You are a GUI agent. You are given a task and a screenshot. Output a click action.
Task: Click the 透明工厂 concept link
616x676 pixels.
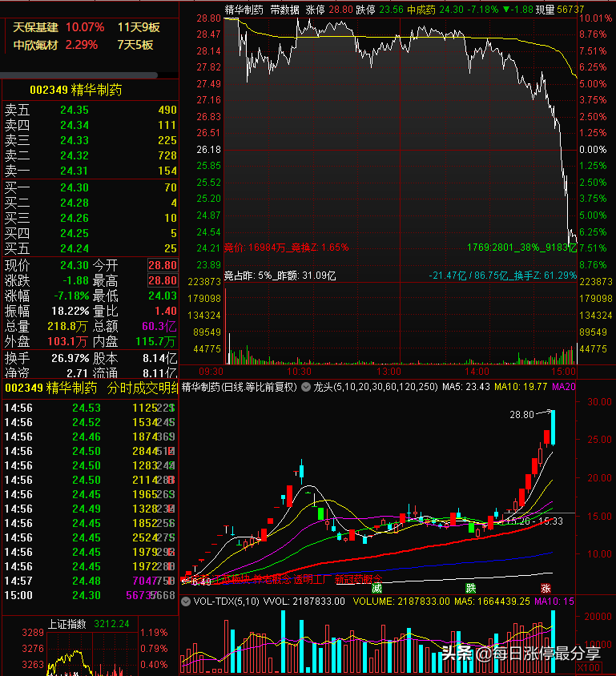click(311, 579)
